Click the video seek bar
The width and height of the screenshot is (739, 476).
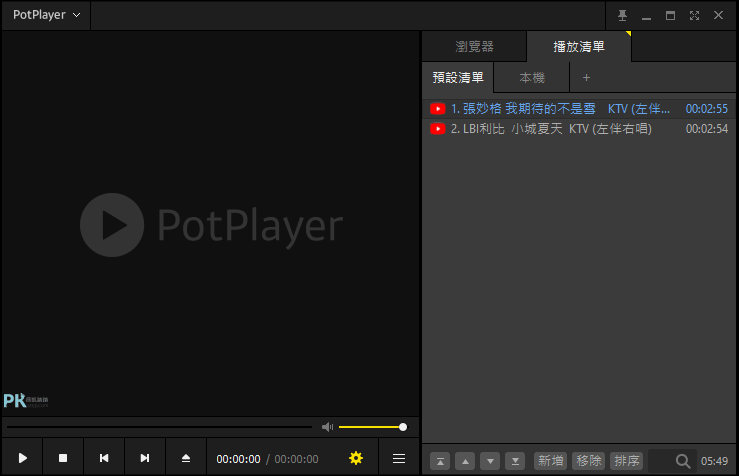click(159, 427)
